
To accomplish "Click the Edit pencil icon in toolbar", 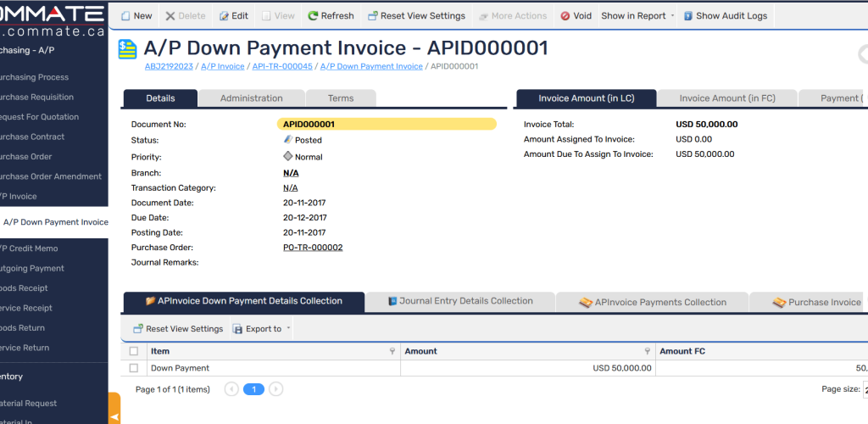I will 224,16.
